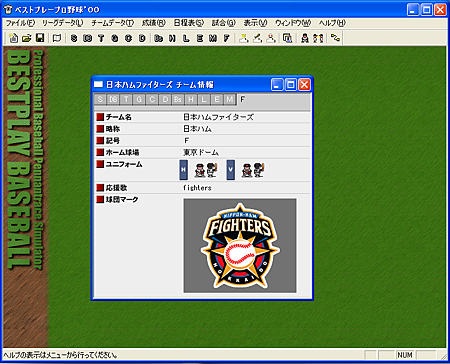450x364 pixels.
Task: Switch to M tab in team info window
Action: coord(230,99)
